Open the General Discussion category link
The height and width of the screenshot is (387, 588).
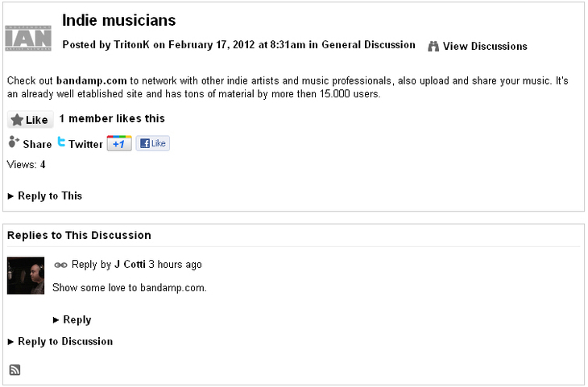pos(368,44)
